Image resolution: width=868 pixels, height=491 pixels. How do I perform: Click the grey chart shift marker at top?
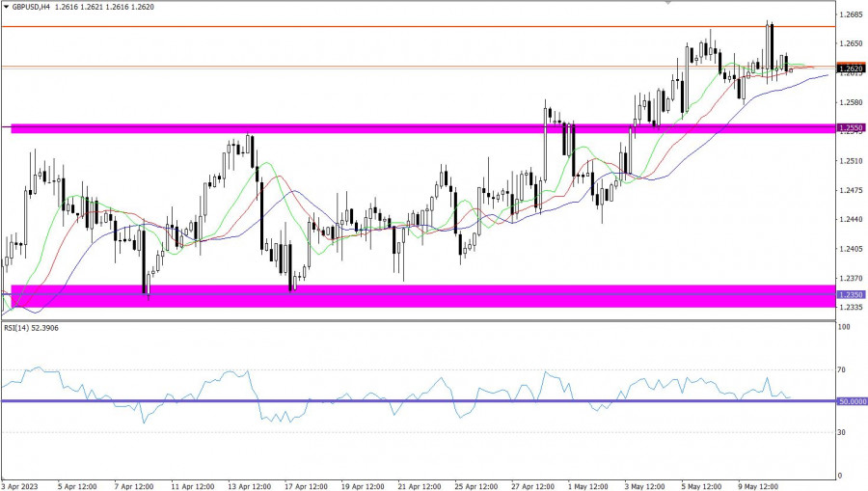[669, 3]
